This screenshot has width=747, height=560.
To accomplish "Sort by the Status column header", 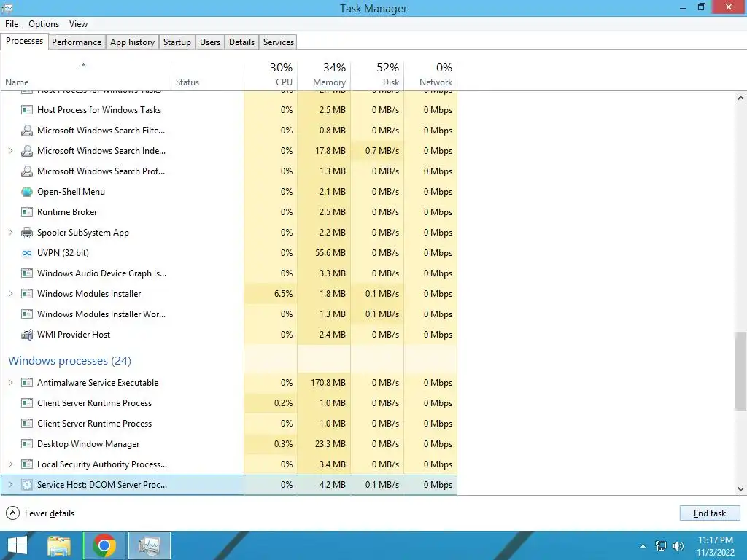I will click(208, 75).
